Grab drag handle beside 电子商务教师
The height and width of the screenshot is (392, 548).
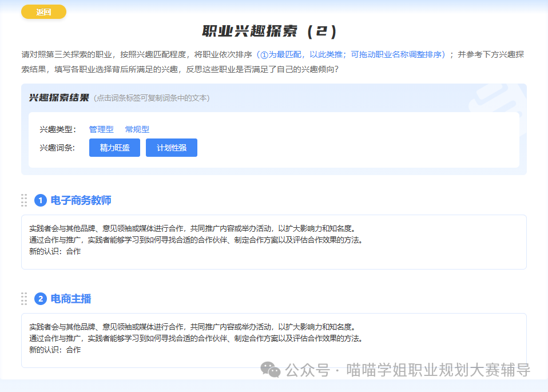click(x=24, y=200)
